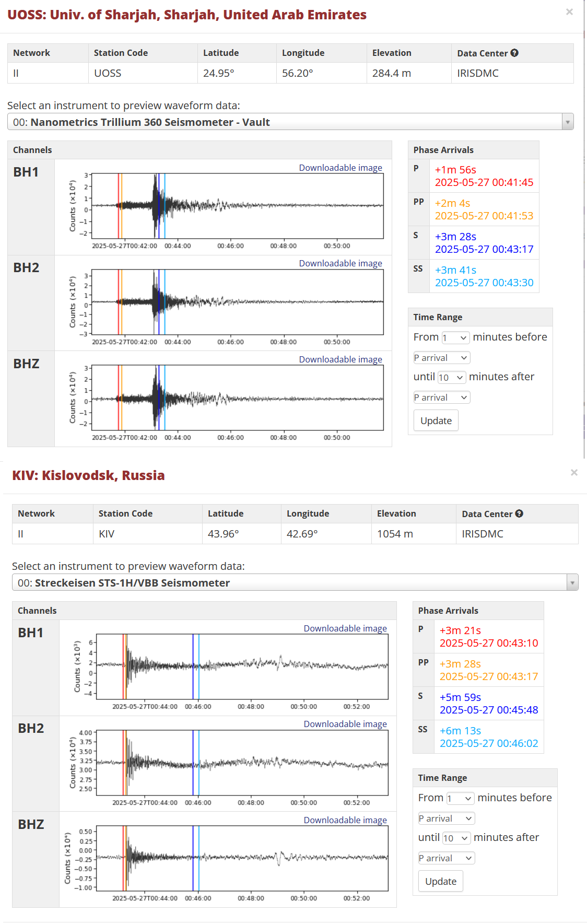
Task: Click KIV elevation value 1054 m
Action: [395, 534]
